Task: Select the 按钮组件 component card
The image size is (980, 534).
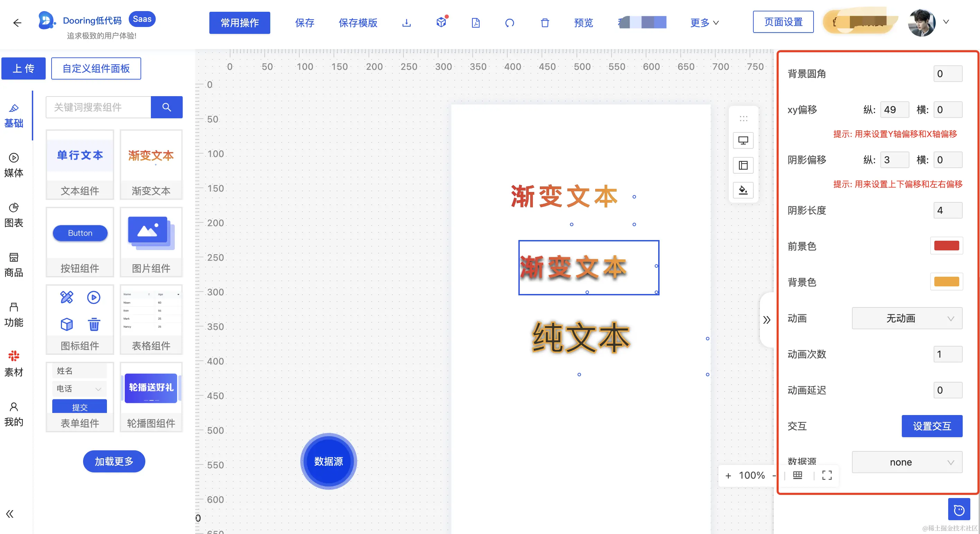Action: 80,242
